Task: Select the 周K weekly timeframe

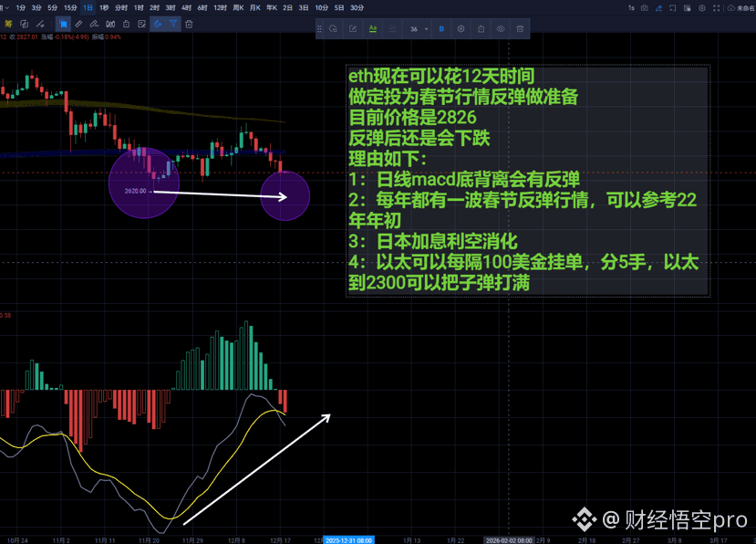Action: click(x=238, y=7)
